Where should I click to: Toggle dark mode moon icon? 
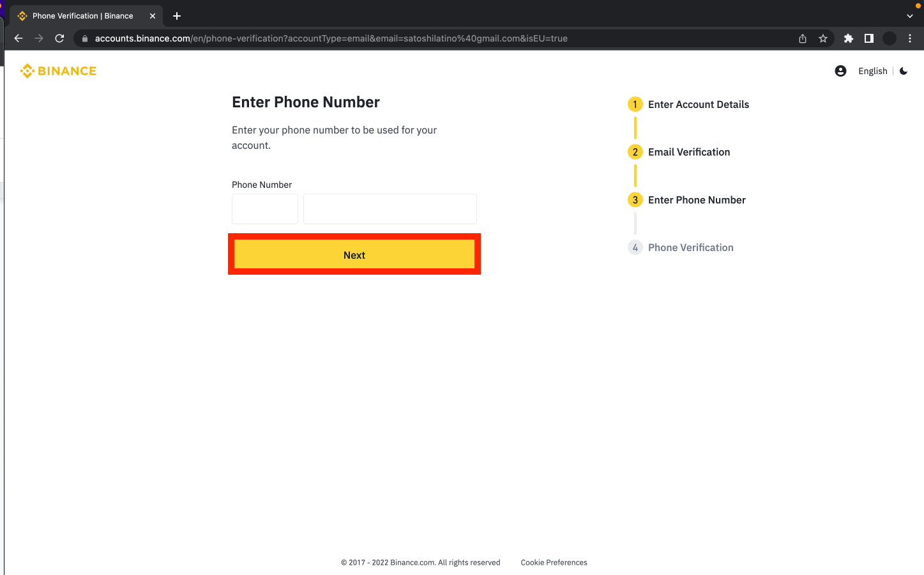(x=904, y=71)
